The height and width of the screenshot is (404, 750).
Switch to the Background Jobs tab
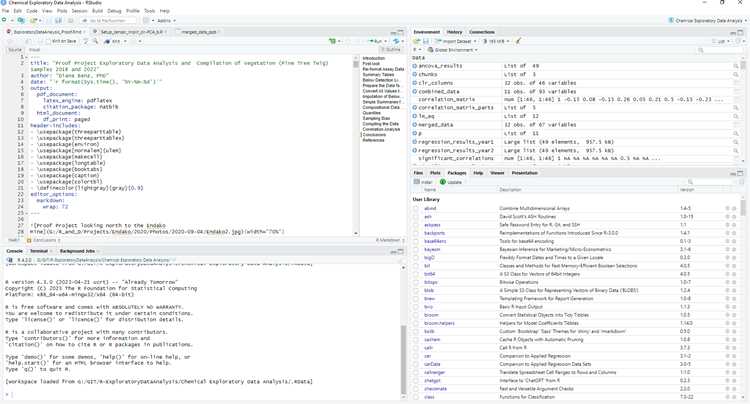pos(77,251)
